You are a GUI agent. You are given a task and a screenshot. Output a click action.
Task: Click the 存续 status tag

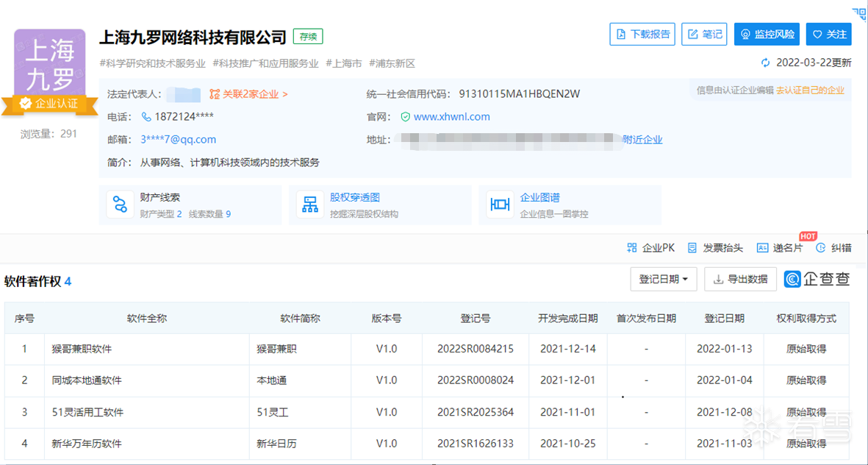[309, 37]
